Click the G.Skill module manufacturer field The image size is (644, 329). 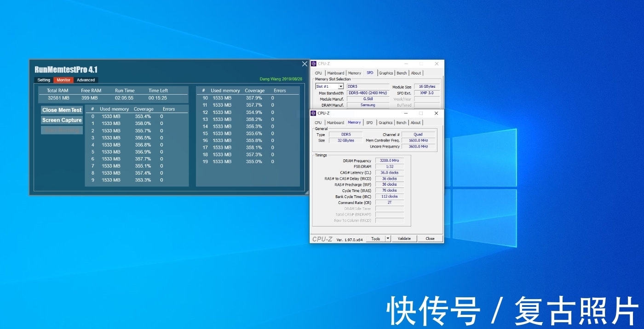click(x=368, y=99)
